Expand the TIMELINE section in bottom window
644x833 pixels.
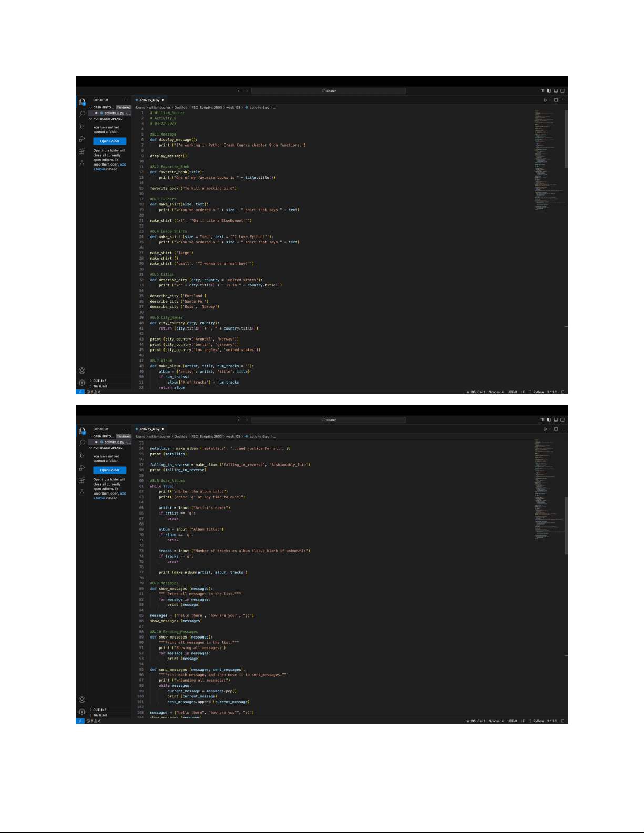(x=100, y=715)
